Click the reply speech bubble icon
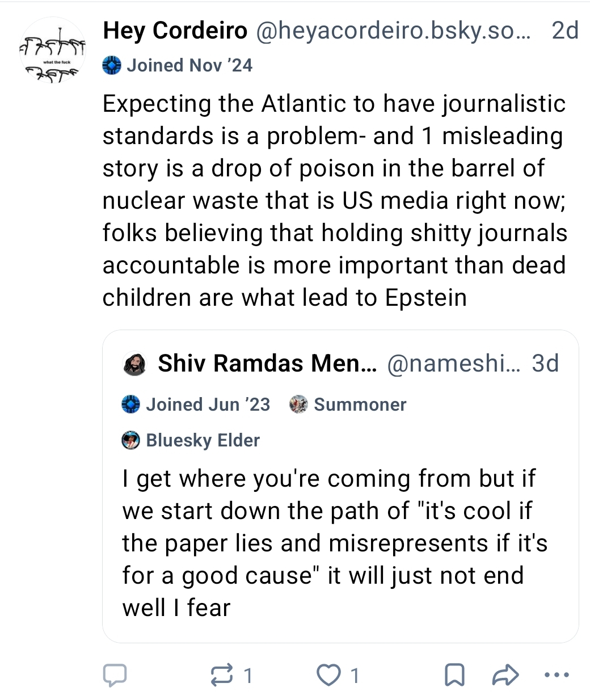The height and width of the screenshot is (700, 590). click(x=115, y=675)
